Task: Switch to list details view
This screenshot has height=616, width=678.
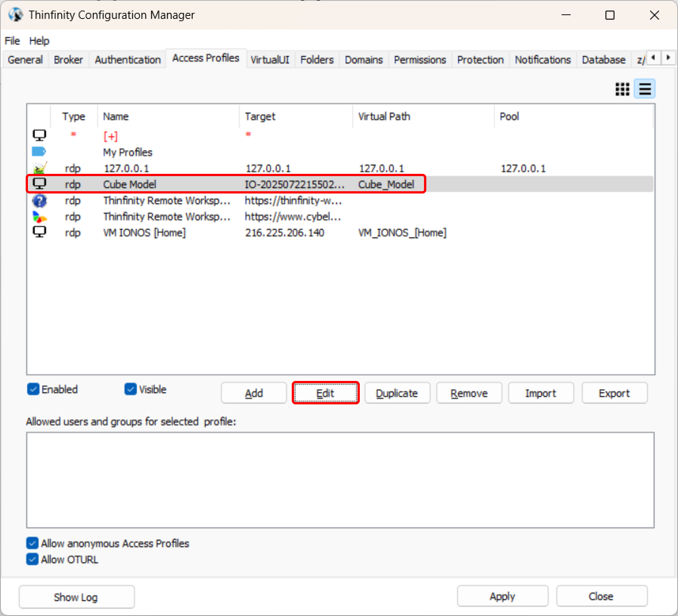Action: (x=645, y=89)
